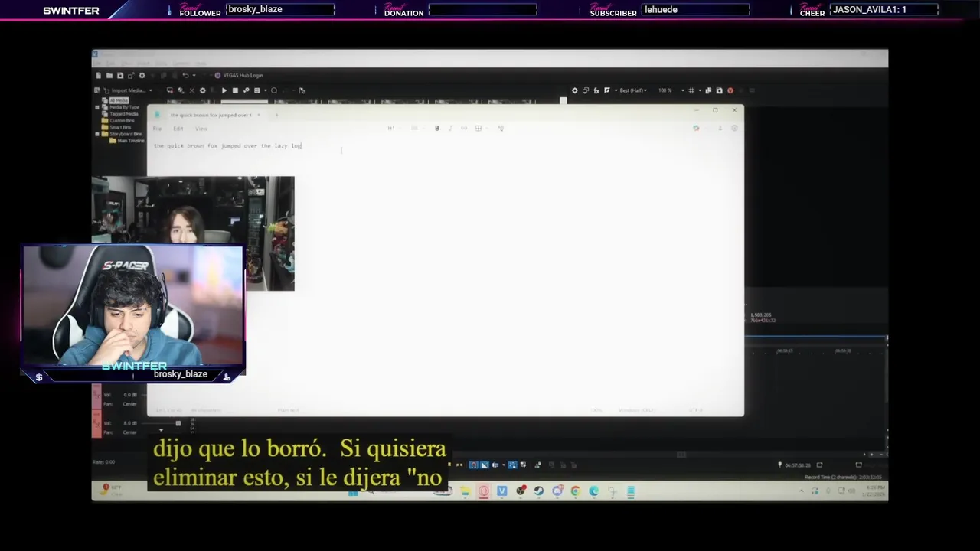Open File Explorer from the Windows taskbar
The height and width of the screenshot is (551, 980).
tap(465, 491)
